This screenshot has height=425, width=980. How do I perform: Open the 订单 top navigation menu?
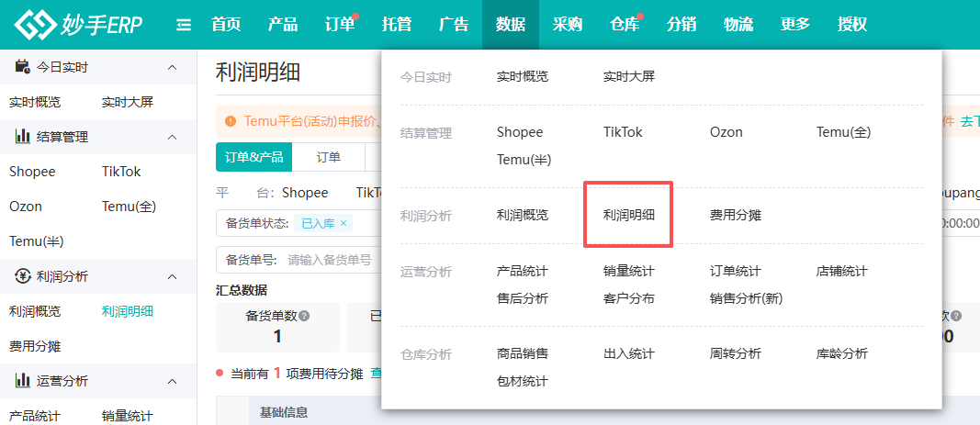coord(339,25)
